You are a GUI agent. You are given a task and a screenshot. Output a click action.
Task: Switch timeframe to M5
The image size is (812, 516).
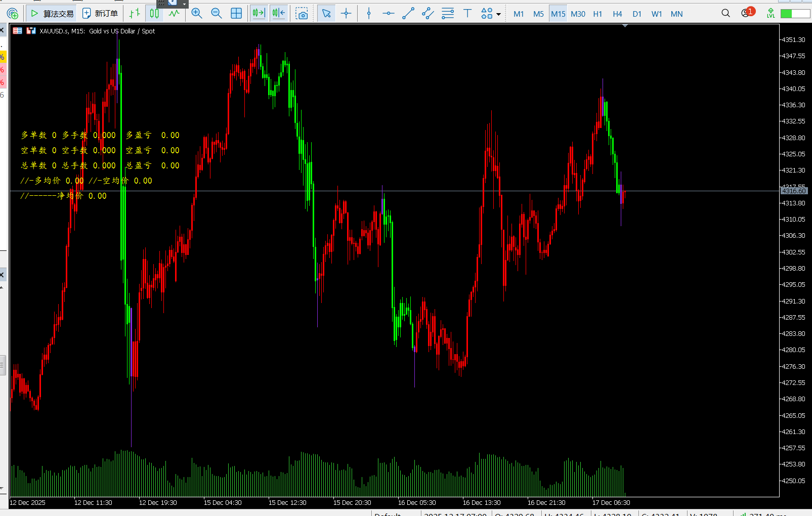[538, 14]
